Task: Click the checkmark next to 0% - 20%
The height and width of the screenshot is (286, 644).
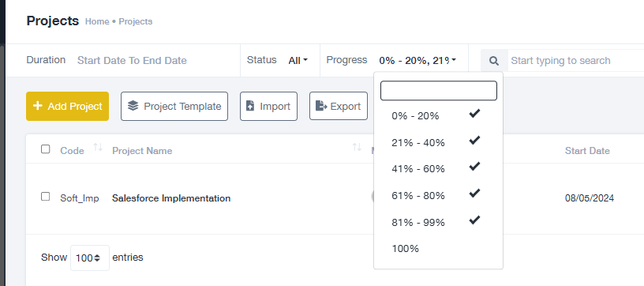Action: (x=474, y=114)
